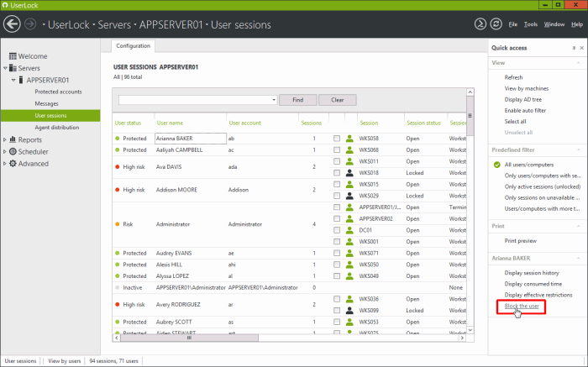
Task: Click Print preview link
Action: click(521, 241)
